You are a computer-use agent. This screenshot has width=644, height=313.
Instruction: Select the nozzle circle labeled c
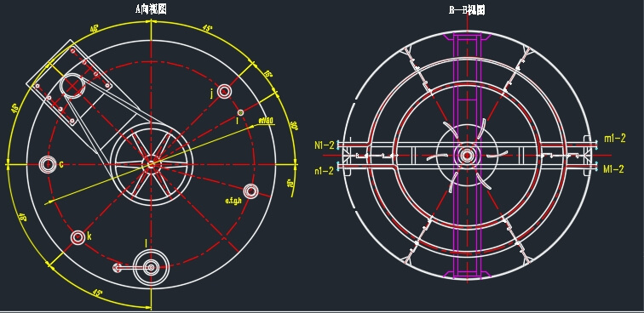[x=48, y=164]
